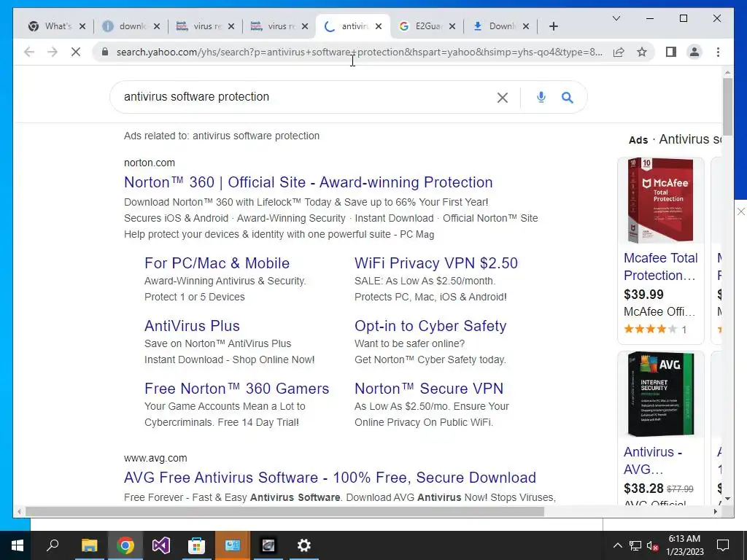Open the notification center
The image size is (747, 560).
tap(723, 545)
